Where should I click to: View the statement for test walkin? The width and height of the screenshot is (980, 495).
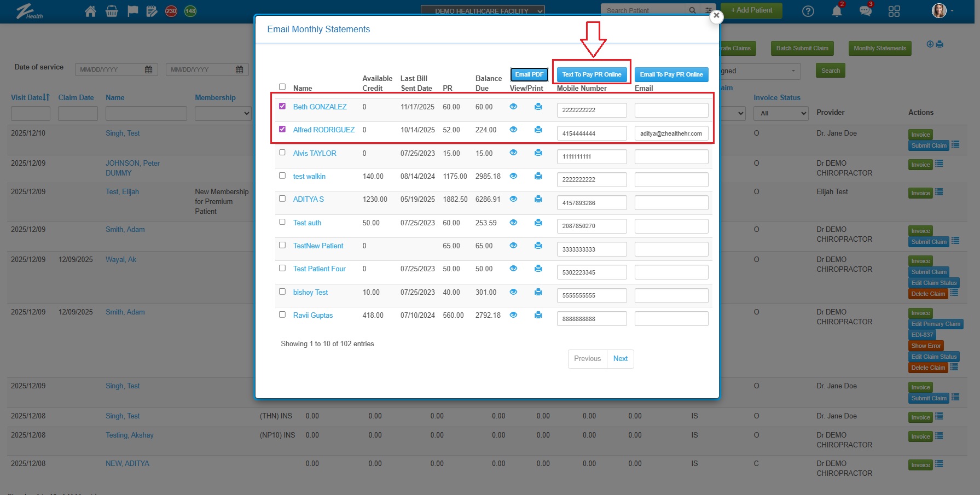pos(513,176)
